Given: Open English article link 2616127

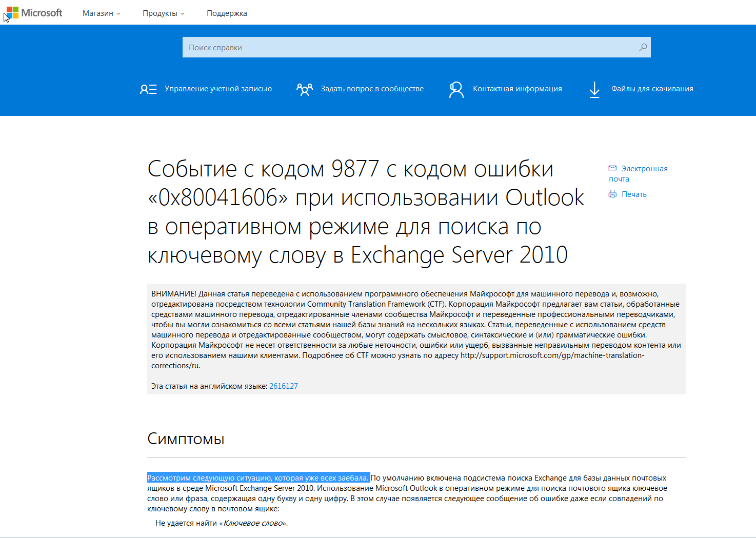Looking at the screenshot, I should [x=283, y=386].
